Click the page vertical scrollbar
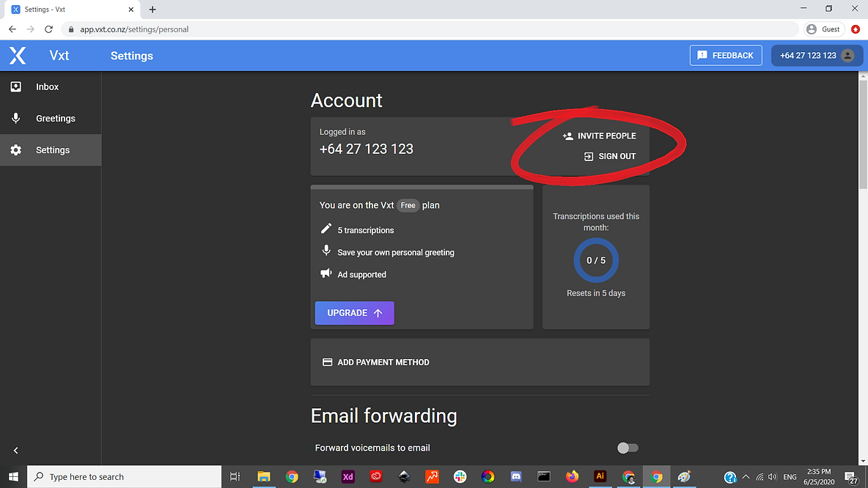This screenshot has width=868, height=488. pos(863,136)
